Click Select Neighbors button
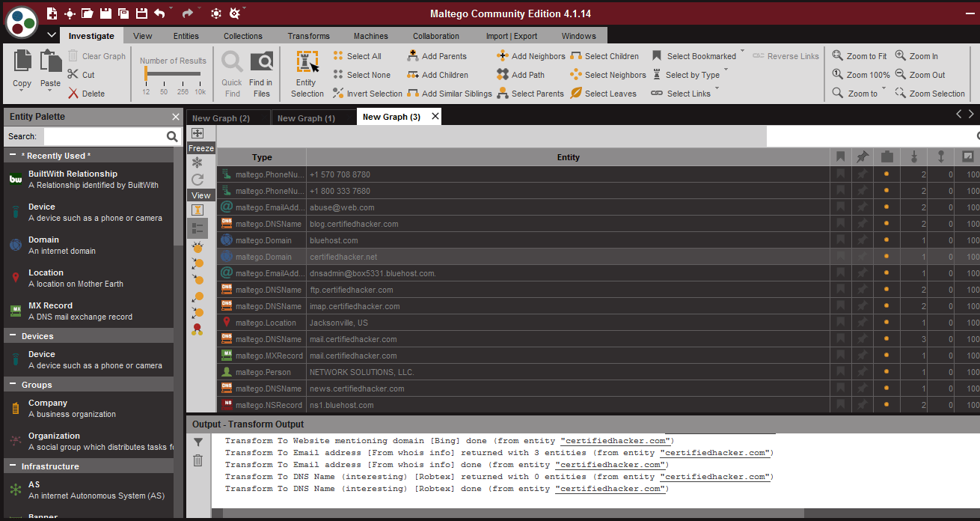This screenshot has width=980, height=521. coord(607,75)
